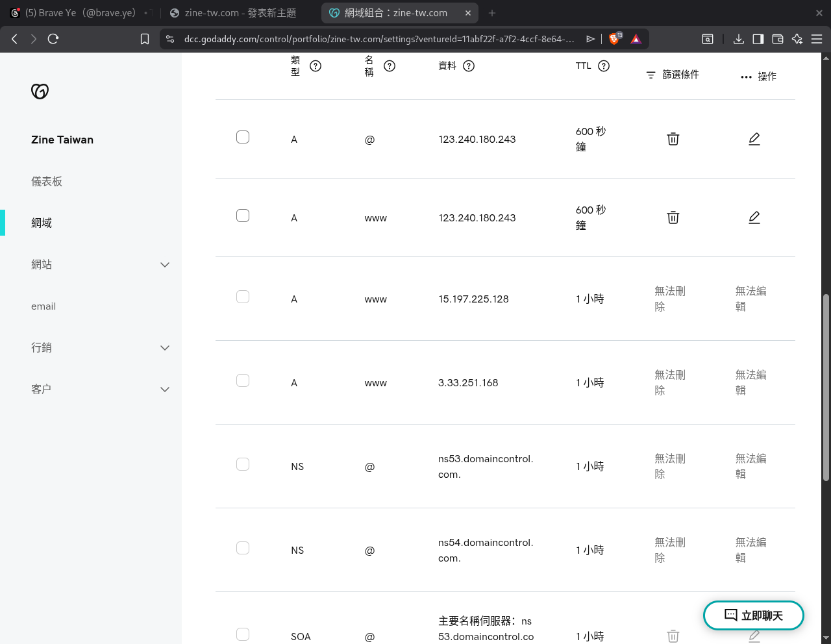Edit the @ A record 123.240.180.243
The height and width of the screenshot is (644, 831).
coord(754,139)
